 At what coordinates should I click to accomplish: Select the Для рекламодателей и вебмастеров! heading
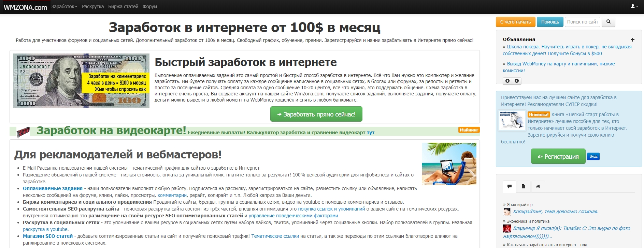point(118,155)
